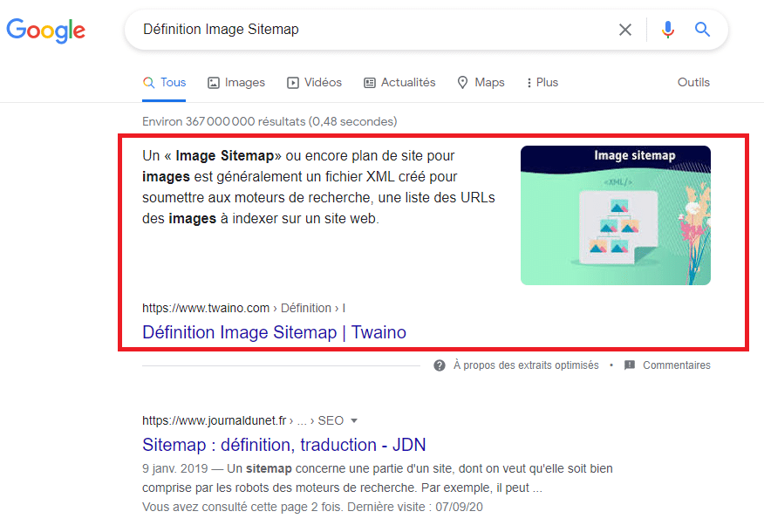Click the journaldunet.fr breadcrumb URL
Image resolution: width=764 pixels, height=532 pixels.
[242, 420]
